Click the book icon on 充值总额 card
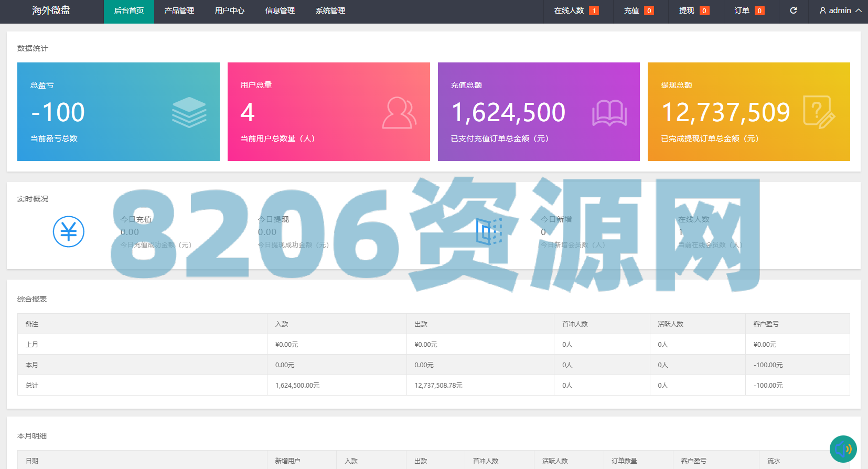 609,113
